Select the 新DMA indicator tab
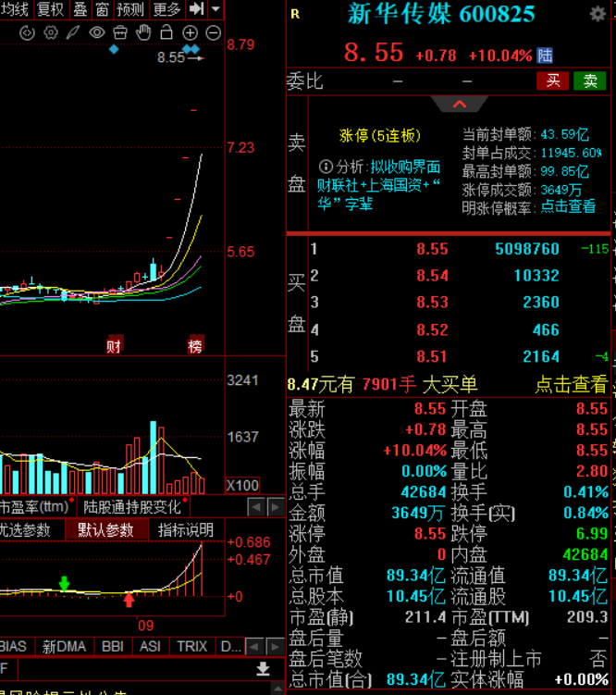Viewport: 616px width, 695px height. coord(64,646)
